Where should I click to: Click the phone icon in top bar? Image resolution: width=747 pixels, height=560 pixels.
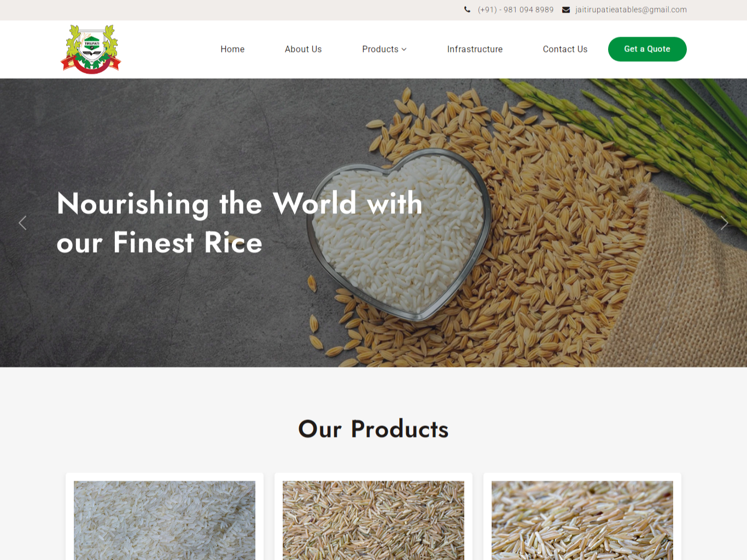click(467, 9)
